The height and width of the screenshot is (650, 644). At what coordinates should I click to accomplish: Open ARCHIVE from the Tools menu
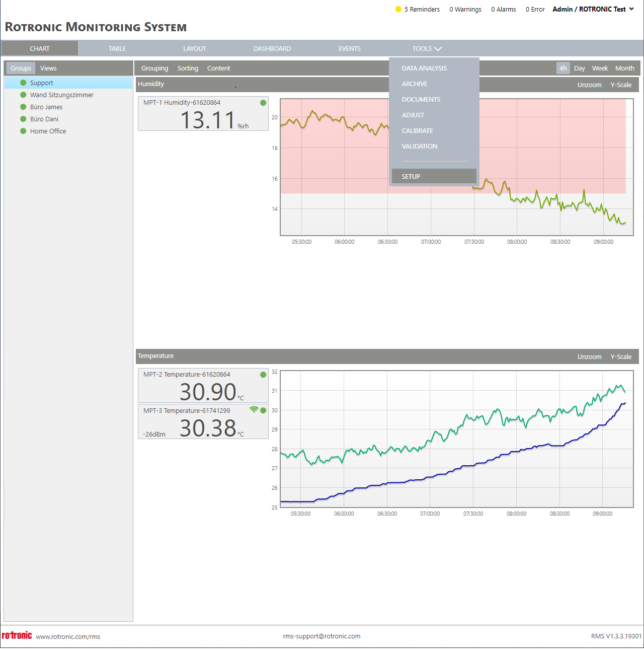[434, 84]
